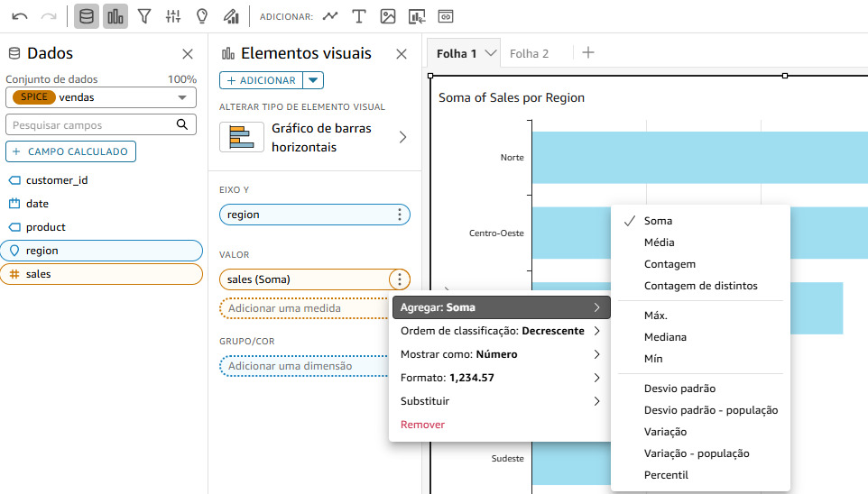This screenshot has width=868, height=494.
Task: Click the Centro-Oeste axis label
Action: point(496,233)
